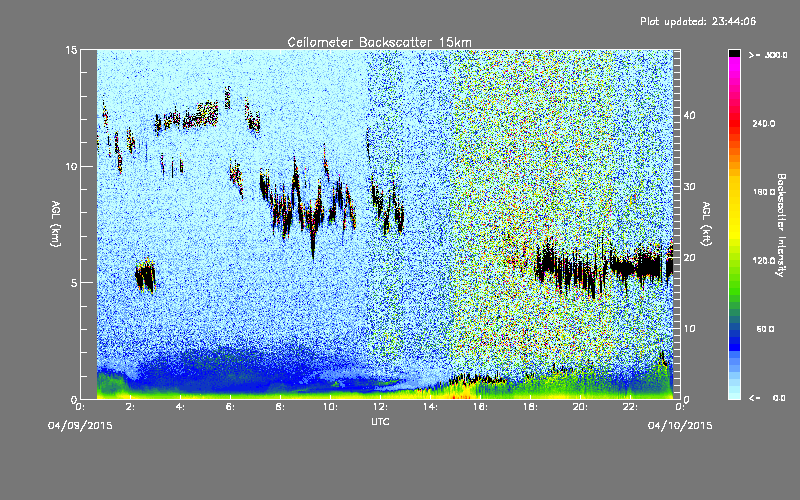Click the '<= 0.0' colorbar minimum label
800x500 pixels.
[x=767, y=398]
